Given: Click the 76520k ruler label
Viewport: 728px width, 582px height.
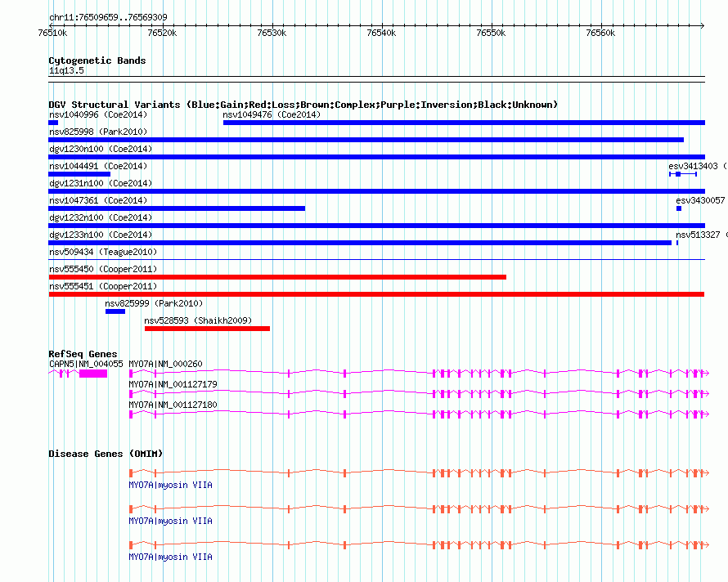Looking at the screenshot, I should tap(162, 33).
